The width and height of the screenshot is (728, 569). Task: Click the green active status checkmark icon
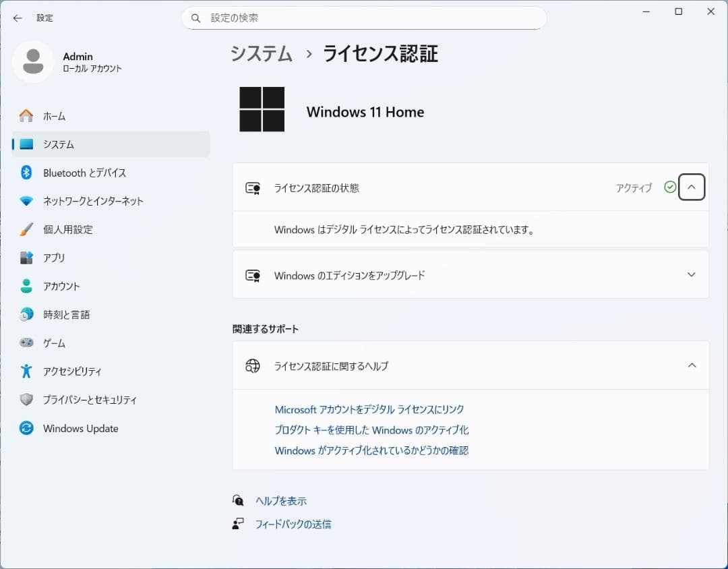pyautogui.click(x=669, y=187)
